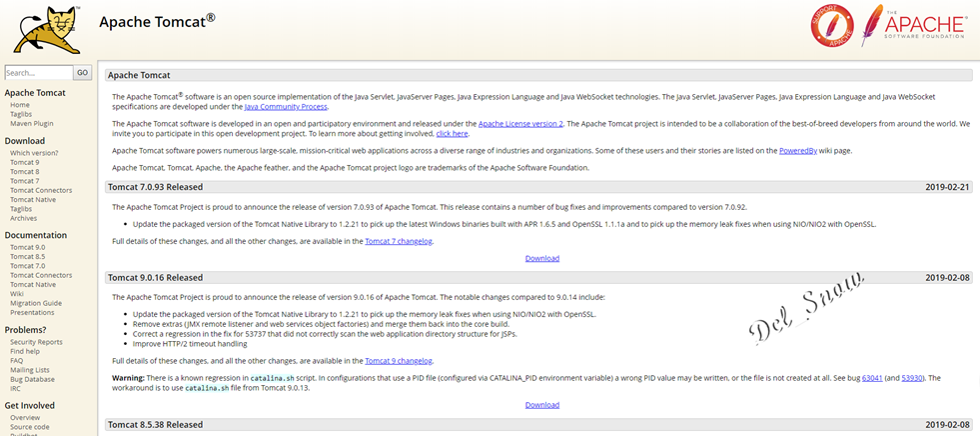Click the 2019-02-21 release date
This screenshot has width=980, height=436.
click(x=947, y=187)
